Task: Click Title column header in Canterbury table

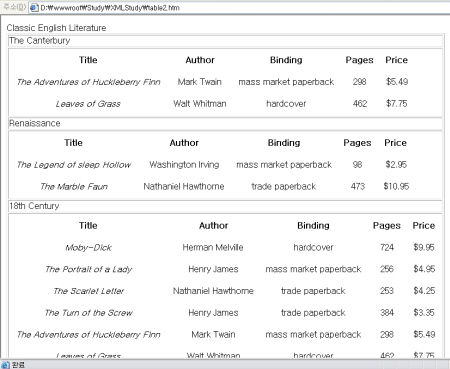Action: point(88,60)
